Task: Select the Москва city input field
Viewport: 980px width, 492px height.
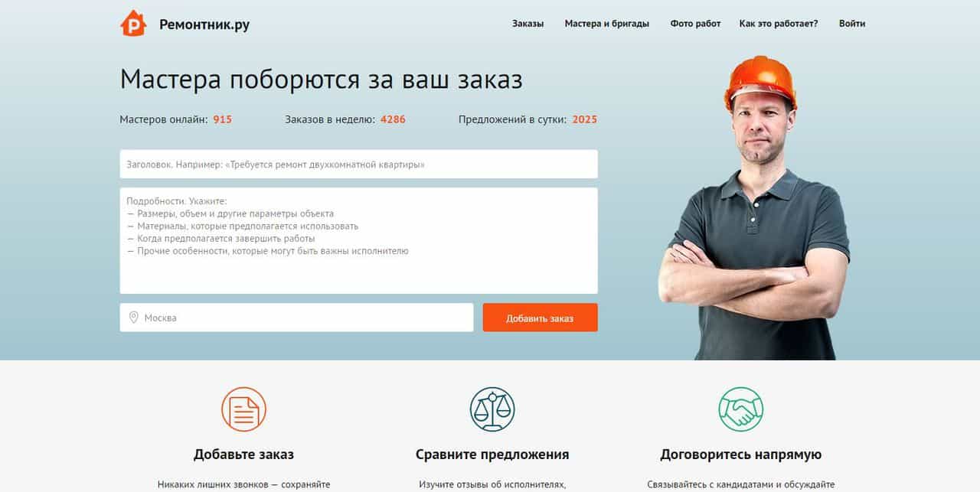Action: click(x=296, y=318)
